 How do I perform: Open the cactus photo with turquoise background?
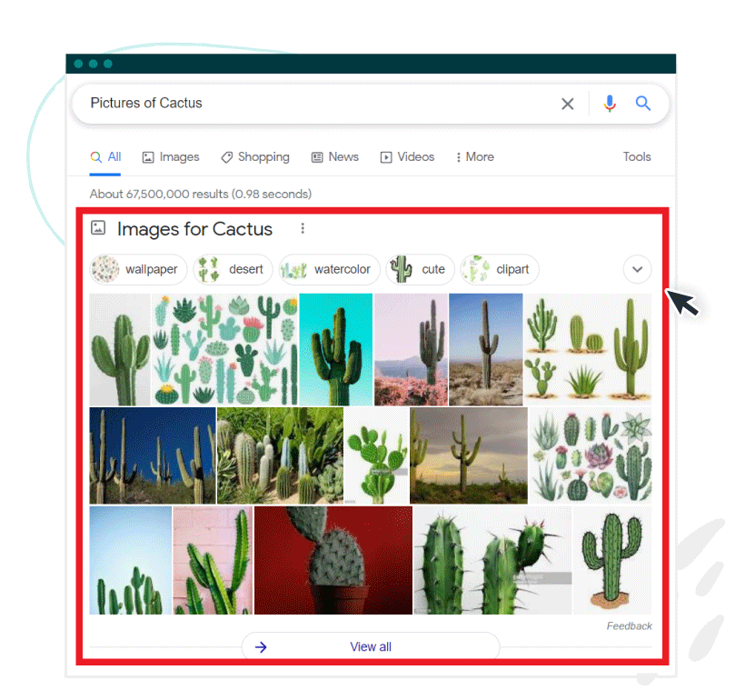336,349
